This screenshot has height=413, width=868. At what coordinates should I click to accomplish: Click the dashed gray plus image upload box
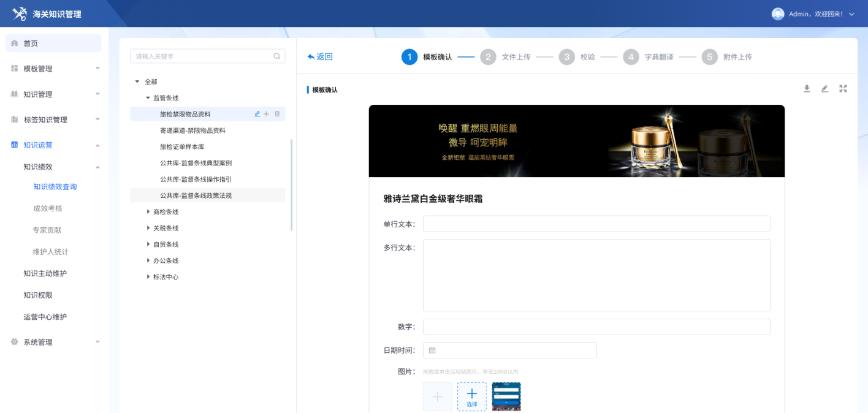438,397
